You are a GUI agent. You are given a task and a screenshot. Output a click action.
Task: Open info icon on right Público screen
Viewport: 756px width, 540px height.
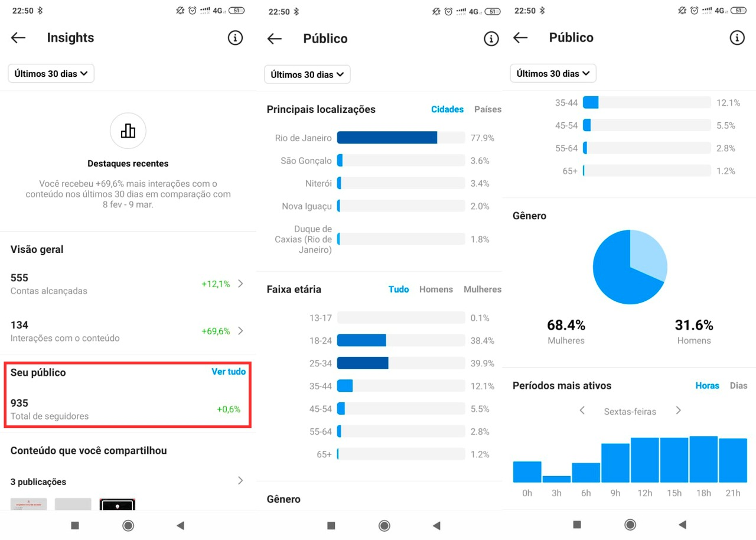pyautogui.click(x=737, y=38)
